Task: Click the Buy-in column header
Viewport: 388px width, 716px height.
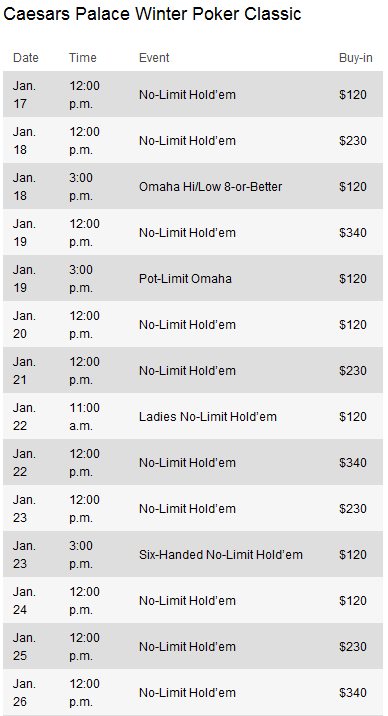Action: [356, 58]
